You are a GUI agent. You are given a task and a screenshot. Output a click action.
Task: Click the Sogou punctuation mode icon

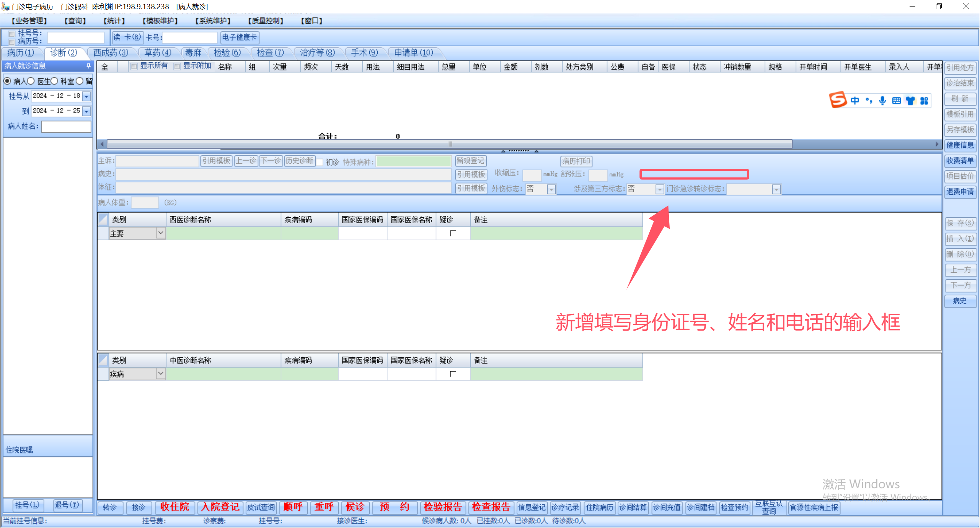pyautogui.click(x=869, y=101)
